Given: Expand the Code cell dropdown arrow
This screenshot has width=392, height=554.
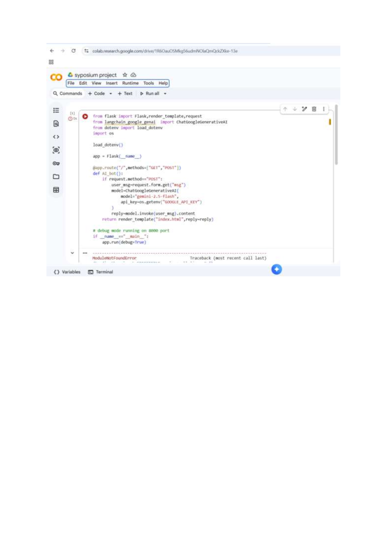Looking at the screenshot, I should click(x=111, y=94).
